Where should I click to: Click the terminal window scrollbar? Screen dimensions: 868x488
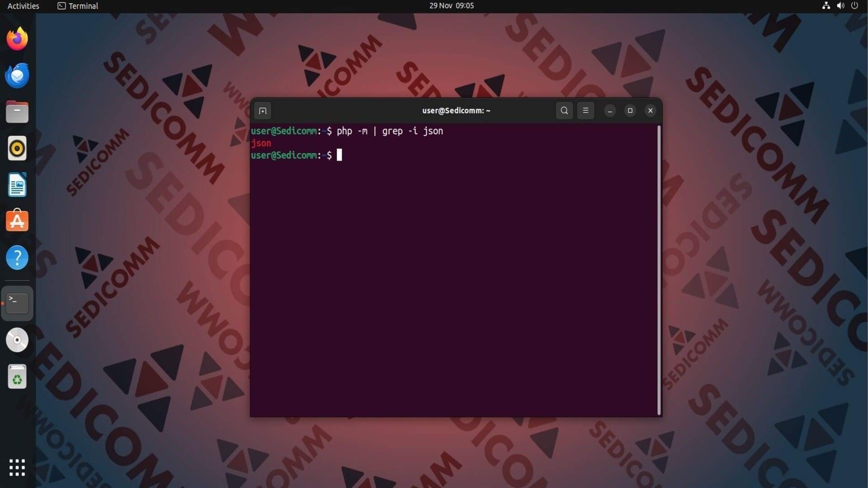pyautogui.click(x=659, y=270)
